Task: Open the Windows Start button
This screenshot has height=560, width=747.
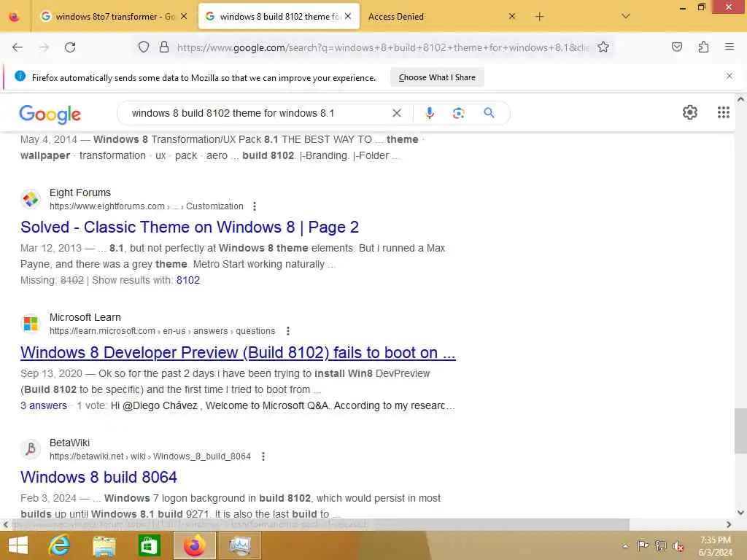Action: pos(18,545)
